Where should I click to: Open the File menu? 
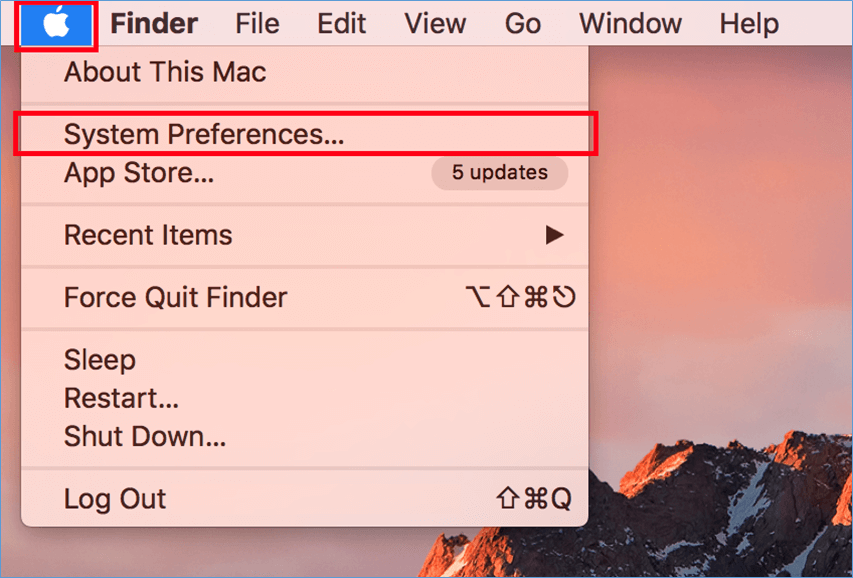[x=257, y=24]
